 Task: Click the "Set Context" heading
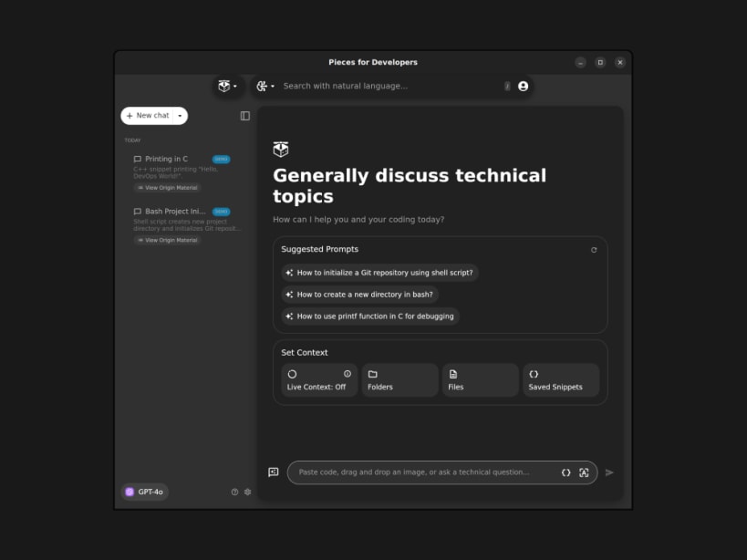point(305,353)
